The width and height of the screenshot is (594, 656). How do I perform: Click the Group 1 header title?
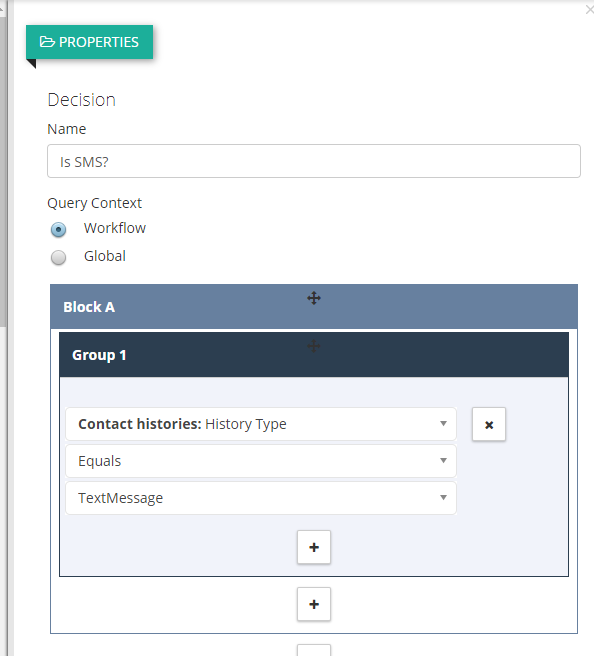click(99, 355)
